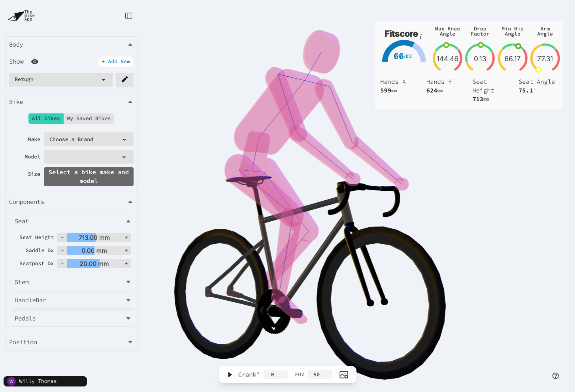The height and width of the screenshot is (392, 575).
Task: Switch to All bikes filter
Action: click(46, 119)
